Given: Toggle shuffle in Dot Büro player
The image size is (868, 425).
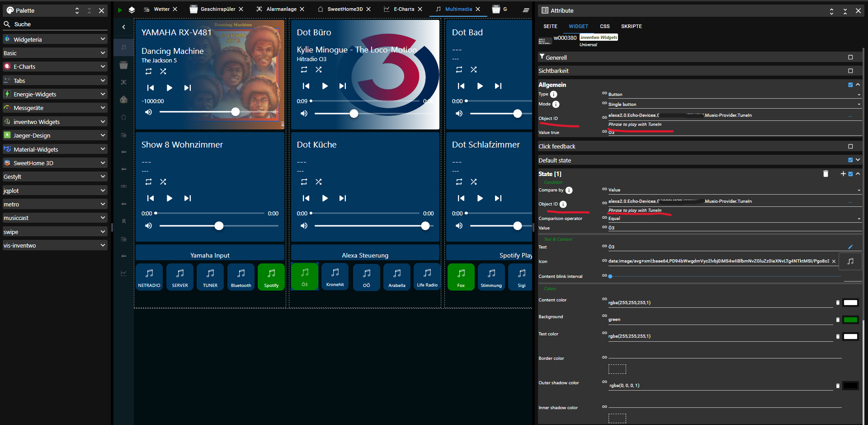Looking at the screenshot, I should coord(319,70).
